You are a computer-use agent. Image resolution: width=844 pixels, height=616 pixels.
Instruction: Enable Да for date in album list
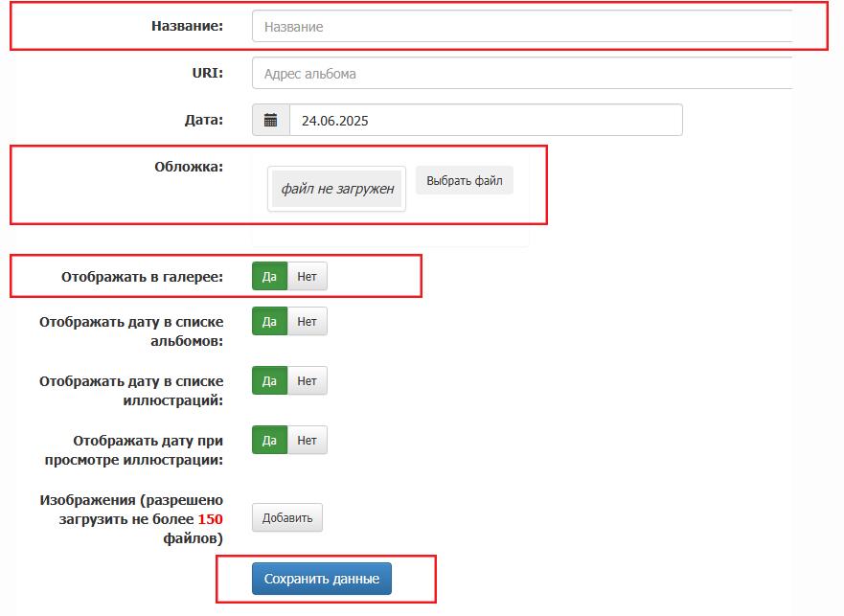[x=269, y=322]
